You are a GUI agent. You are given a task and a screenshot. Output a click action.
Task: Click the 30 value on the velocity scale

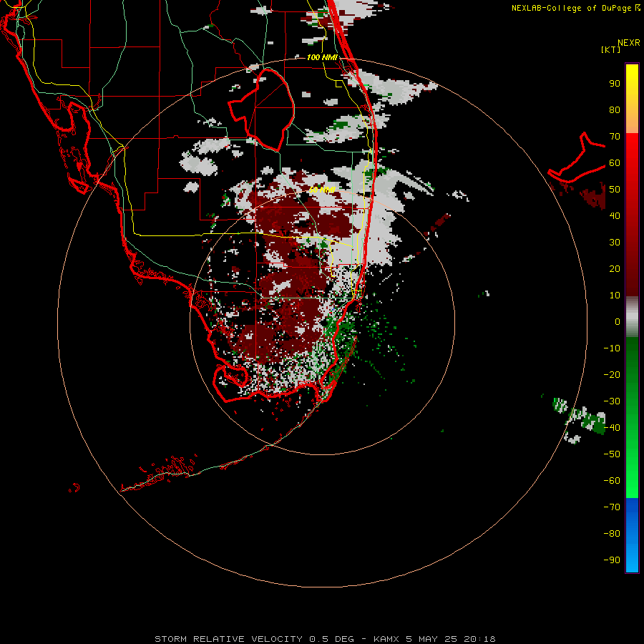click(x=615, y=243)
